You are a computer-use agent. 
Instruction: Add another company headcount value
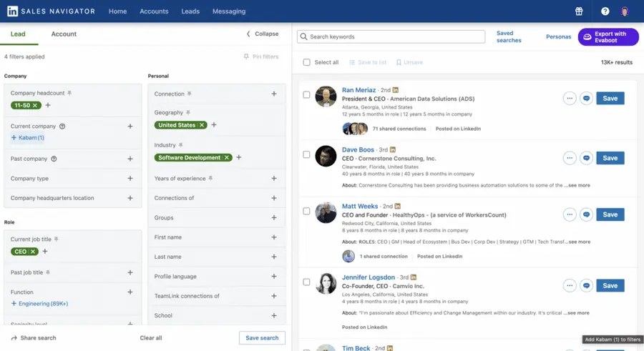(x=48, y=105)
